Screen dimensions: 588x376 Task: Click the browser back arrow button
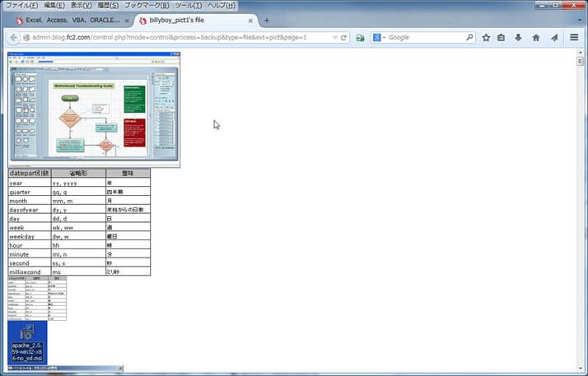point(13,38)
